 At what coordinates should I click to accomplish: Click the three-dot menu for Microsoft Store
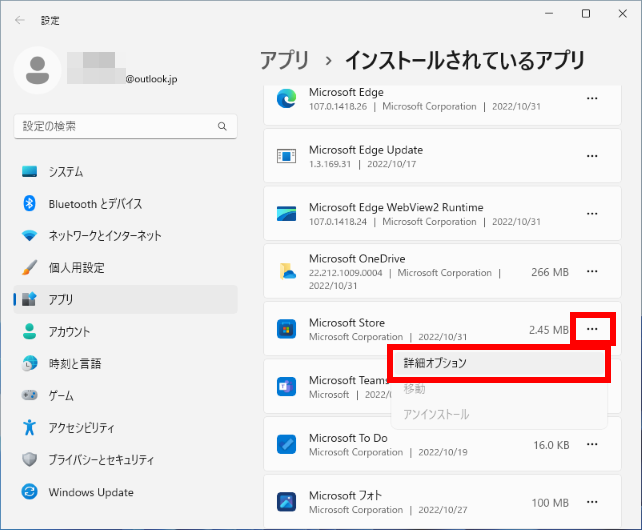pos(592,329)
